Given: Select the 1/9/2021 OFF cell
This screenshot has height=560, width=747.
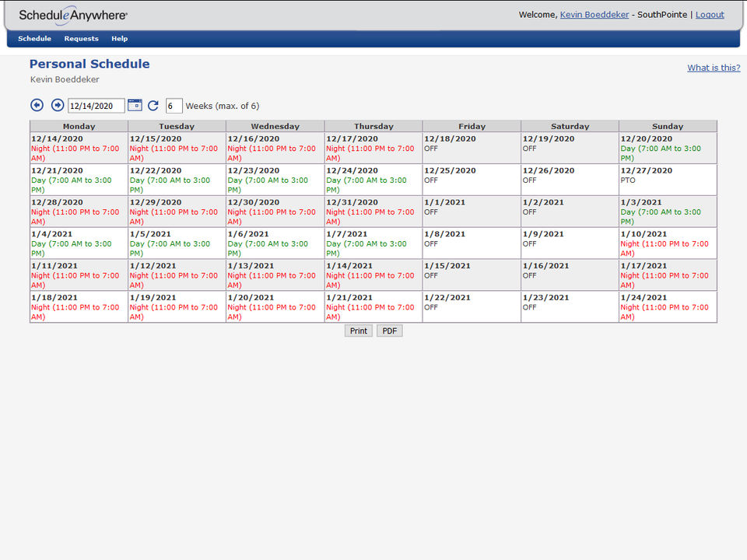Looking at the screenshot, I should (x=570, y=243).
